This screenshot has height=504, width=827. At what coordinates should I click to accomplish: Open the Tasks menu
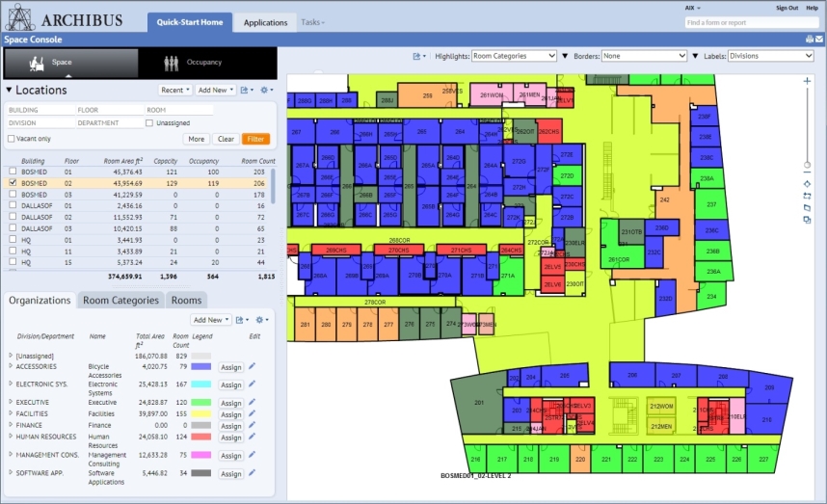[x=312, y=22]
